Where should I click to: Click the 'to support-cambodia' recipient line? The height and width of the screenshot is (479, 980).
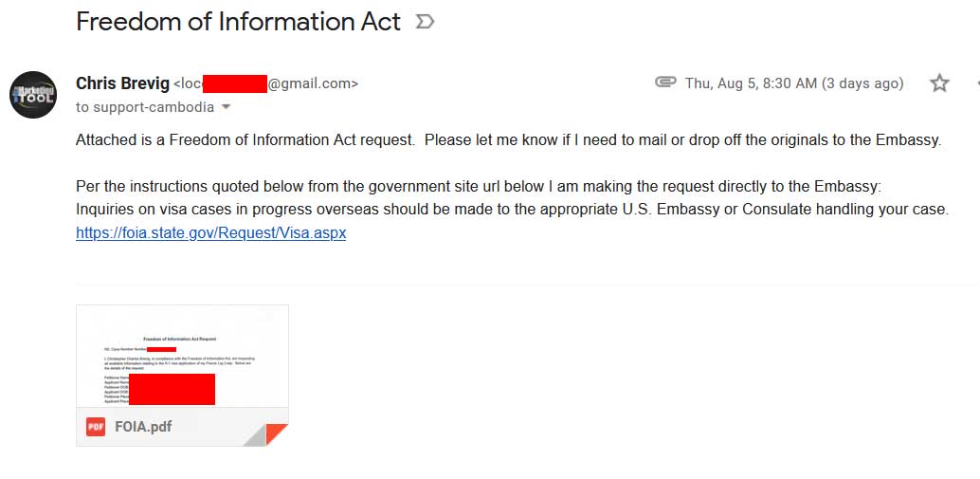[x=145, y=107]
